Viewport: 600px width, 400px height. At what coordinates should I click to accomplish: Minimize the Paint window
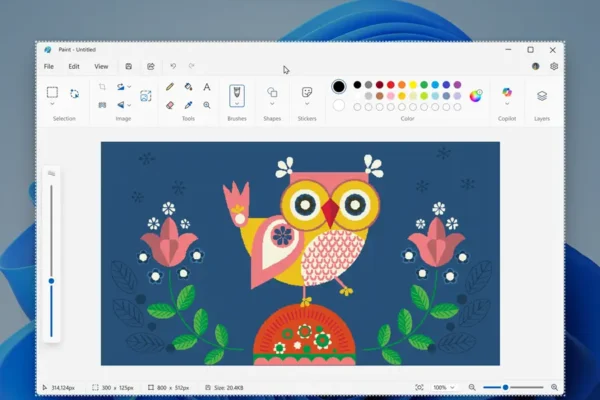[508, 50]
